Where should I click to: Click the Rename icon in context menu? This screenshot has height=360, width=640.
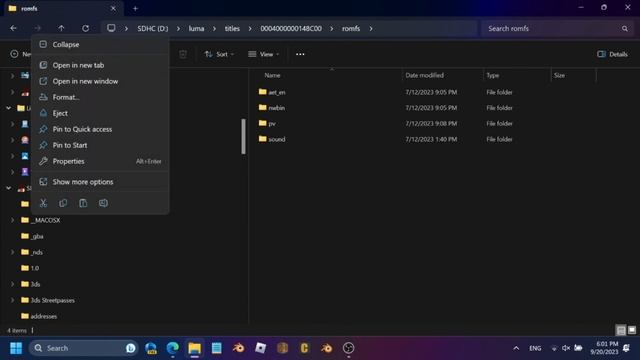pos(103,203)
